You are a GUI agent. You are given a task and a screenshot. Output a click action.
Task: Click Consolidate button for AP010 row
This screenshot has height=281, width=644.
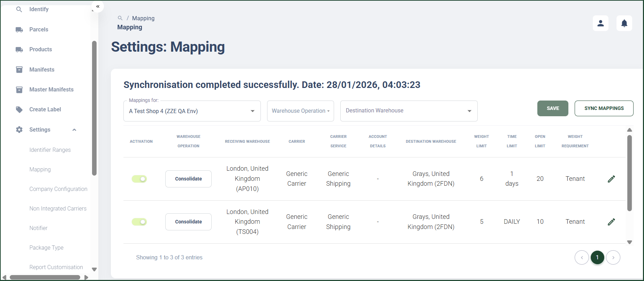coord(188,179)
